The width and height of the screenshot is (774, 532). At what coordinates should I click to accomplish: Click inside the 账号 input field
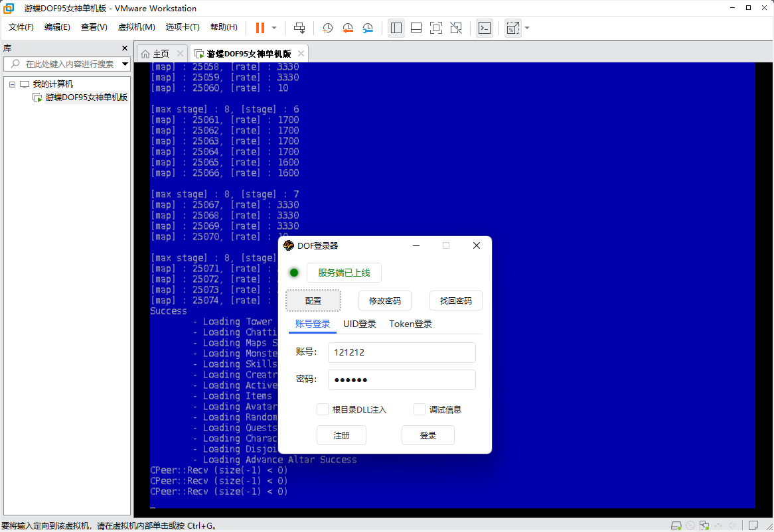point(401,352)
